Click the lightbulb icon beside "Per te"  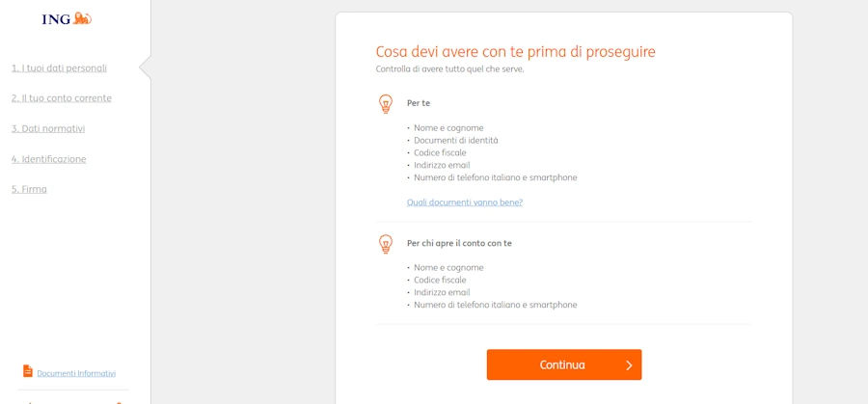(386, 103)
